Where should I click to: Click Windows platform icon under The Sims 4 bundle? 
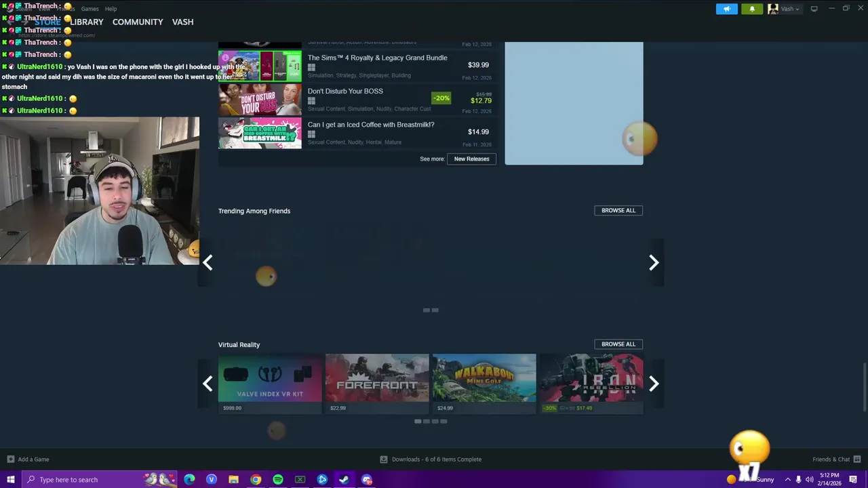(x=311, y=68)
